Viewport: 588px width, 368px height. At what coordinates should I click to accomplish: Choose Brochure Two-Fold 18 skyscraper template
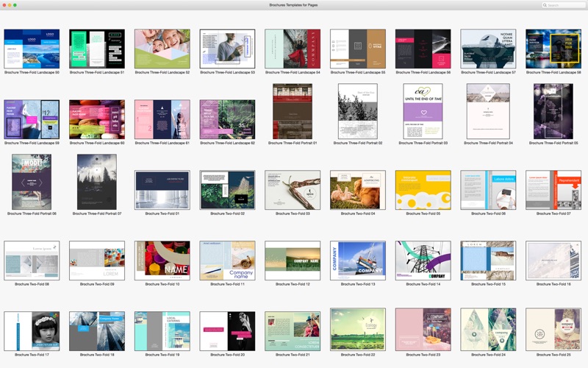coord(97,331)
